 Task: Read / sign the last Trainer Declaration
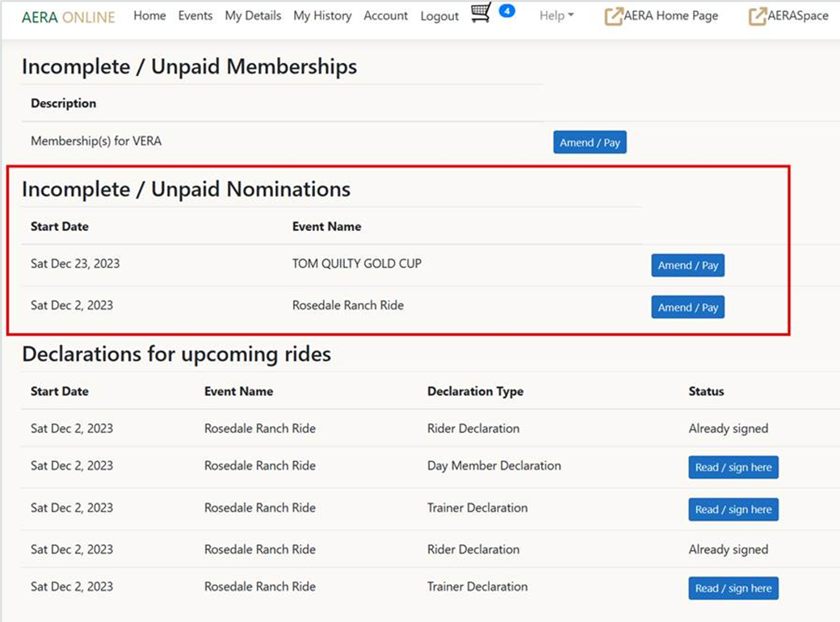pyautogui.click(x=733, y=589)
